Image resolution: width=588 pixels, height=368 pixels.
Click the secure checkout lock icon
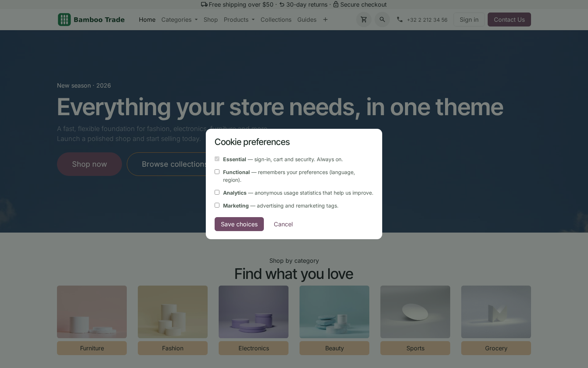point(336,4)
